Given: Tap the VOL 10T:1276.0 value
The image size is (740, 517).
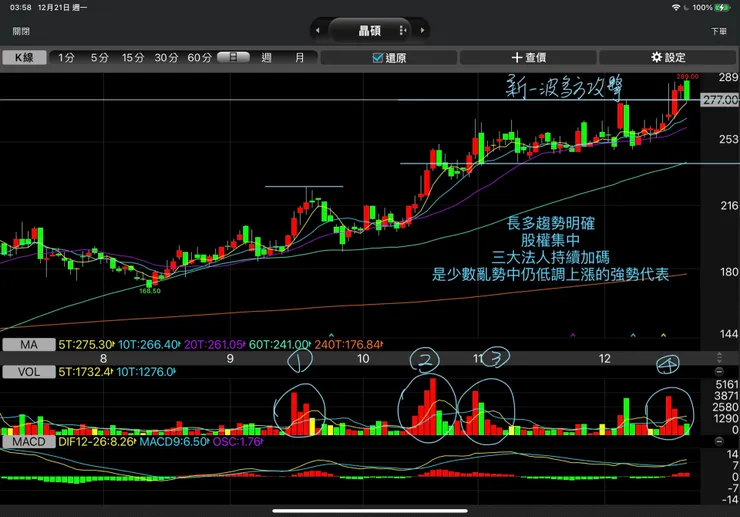Looking at the screenshot, I should click(x=146, y=372).
